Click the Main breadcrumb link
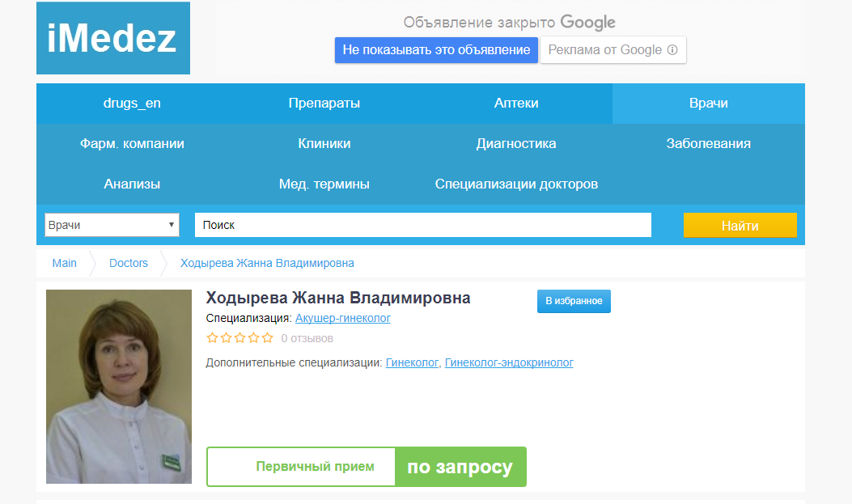The image size is (852, 504). tap(65, 263)
